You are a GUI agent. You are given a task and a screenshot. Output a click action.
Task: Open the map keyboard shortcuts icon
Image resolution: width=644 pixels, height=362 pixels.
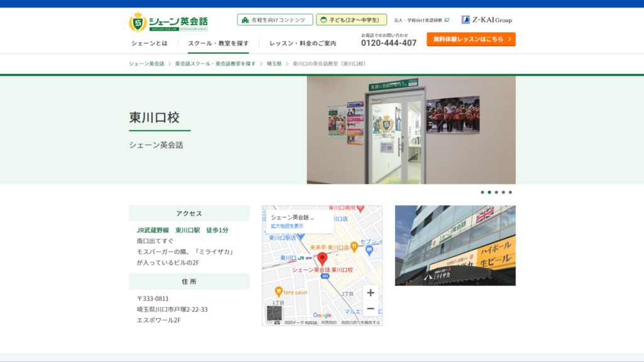pyautogui.click(x=277, y=322)
